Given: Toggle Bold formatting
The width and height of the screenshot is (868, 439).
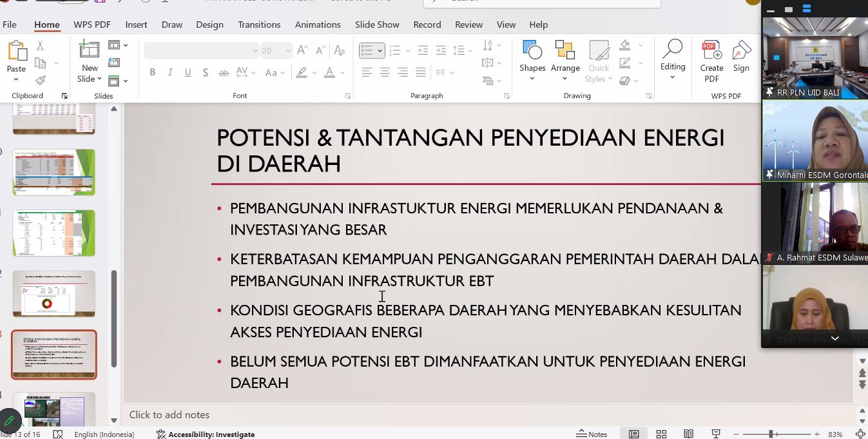Looking at the screenshot, I should click(x=153, y=72).
